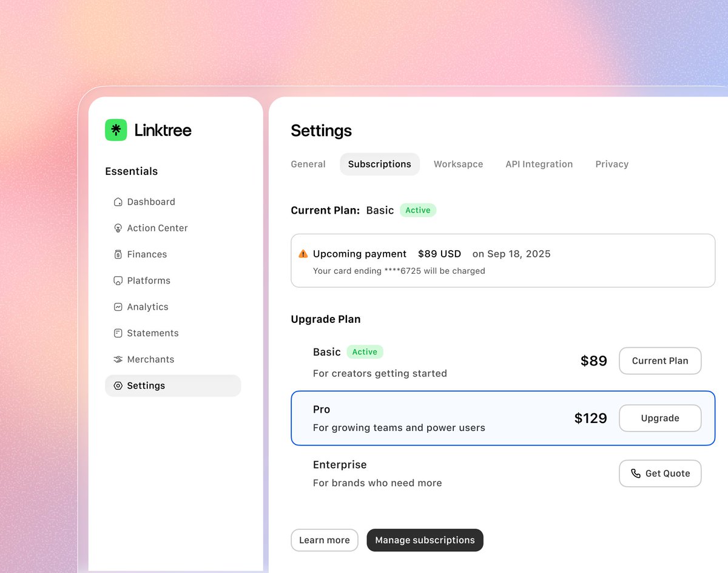Open Dashboard from the sidebar
Screen dimensions: 728x573
pyautogui.click(x=173, y=202)
